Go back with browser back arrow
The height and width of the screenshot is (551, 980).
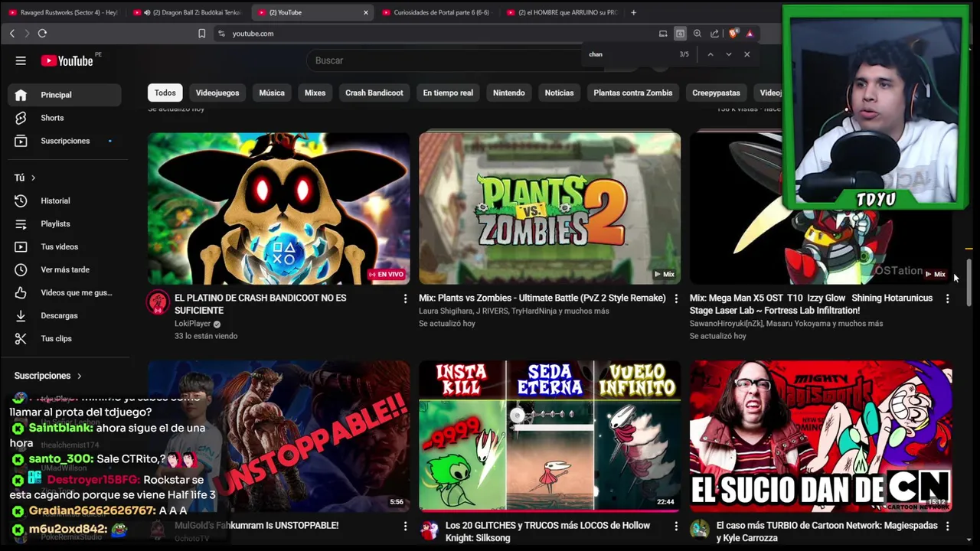(12, 34)
